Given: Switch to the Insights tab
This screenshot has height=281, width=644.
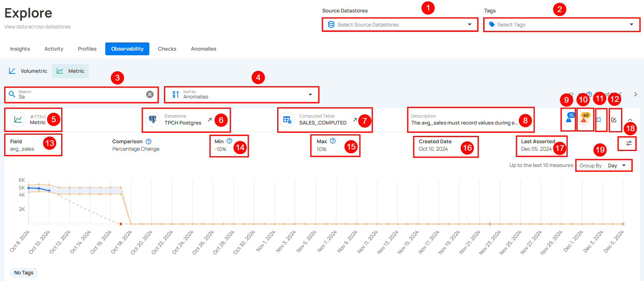Looking at the screenshot, I should tap(20, 49).
